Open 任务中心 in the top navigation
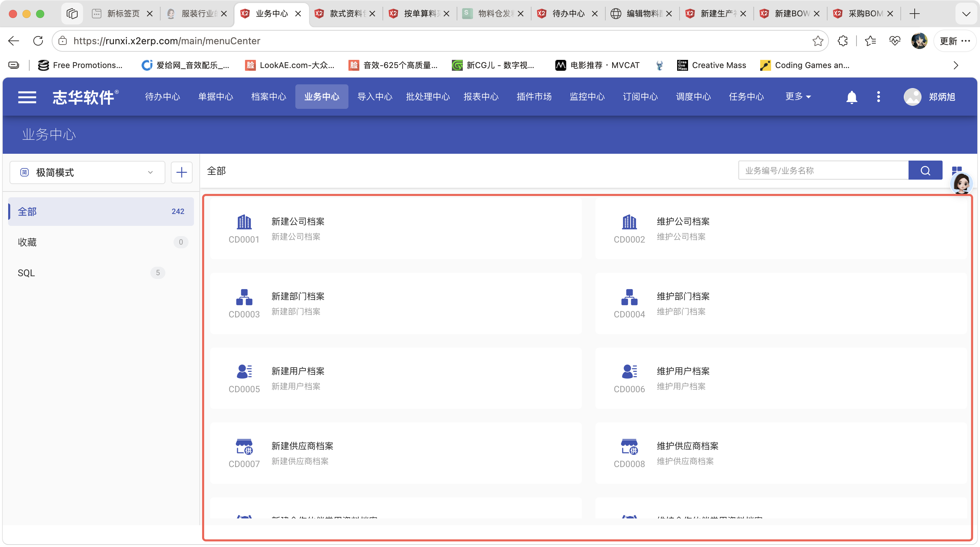 point(746,97)
